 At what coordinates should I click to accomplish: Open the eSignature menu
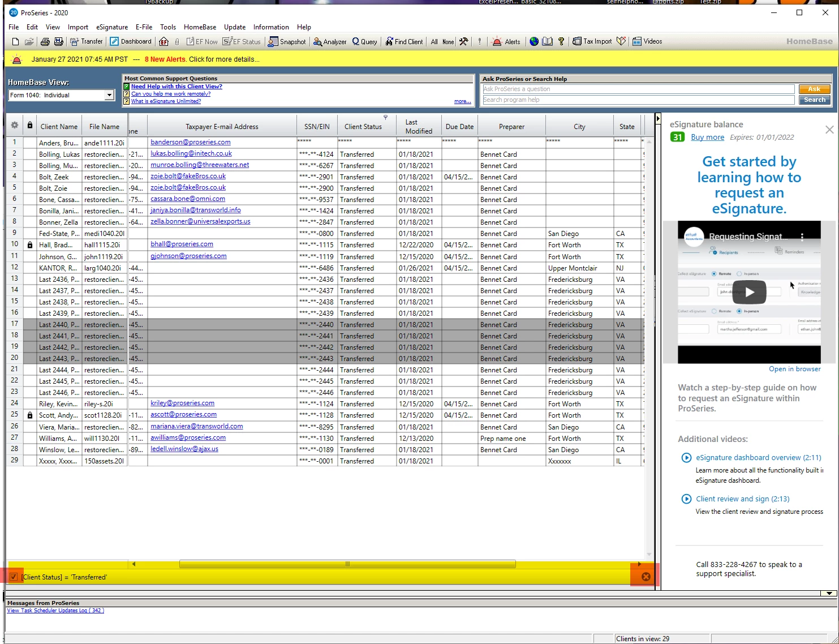(112, 27)
